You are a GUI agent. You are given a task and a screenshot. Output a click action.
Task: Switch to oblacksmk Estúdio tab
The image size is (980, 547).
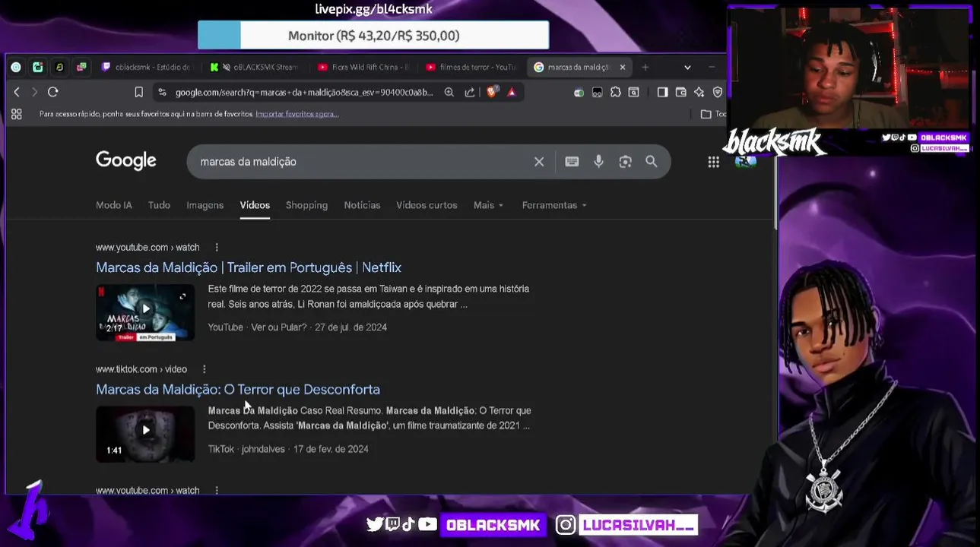click(x=146, y=67)
